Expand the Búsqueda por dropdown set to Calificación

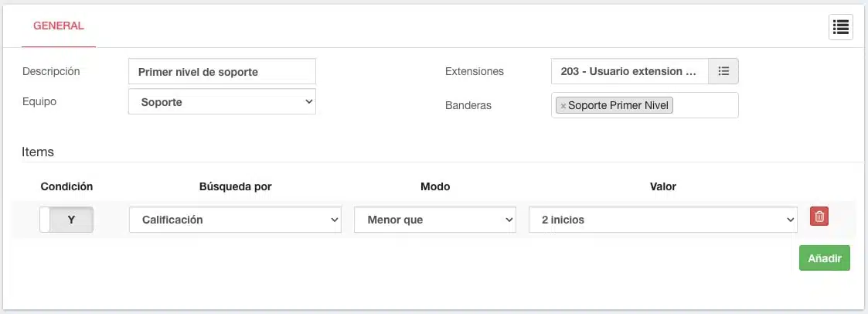(x=235, y=220)
